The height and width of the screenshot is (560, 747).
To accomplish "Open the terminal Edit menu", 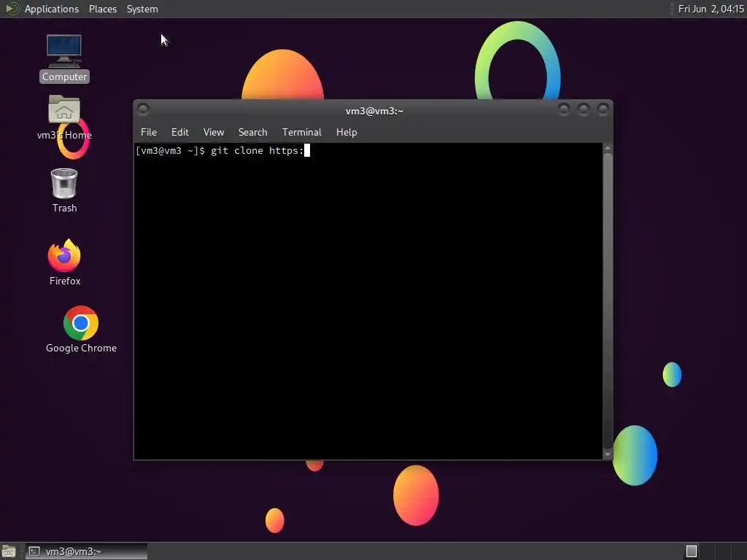I will click(x=180, y=132).
